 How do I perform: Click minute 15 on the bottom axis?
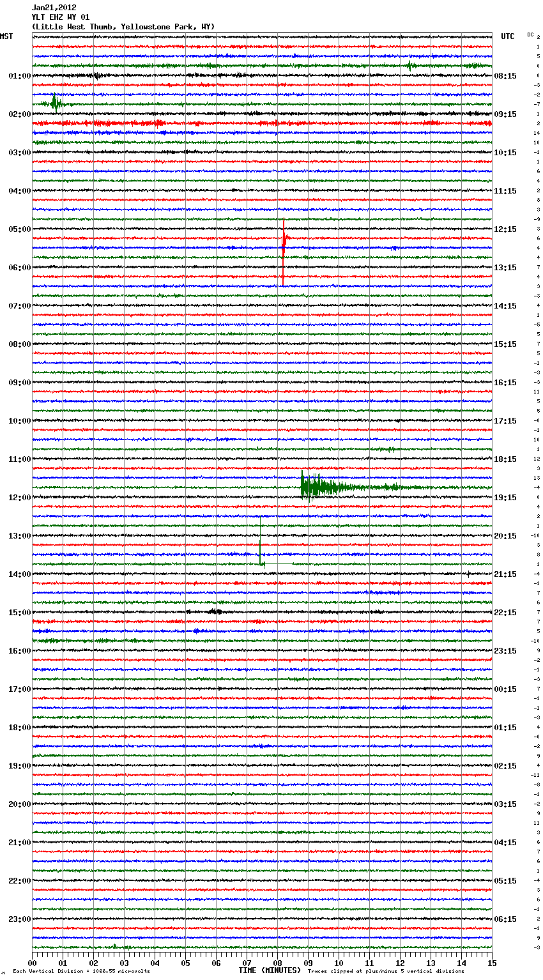[492, 963]
